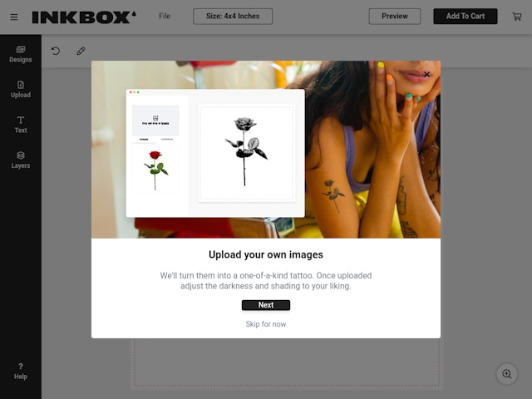Open the File menu
The height and width of the screenshot is (399, 532).
point(165,17)
